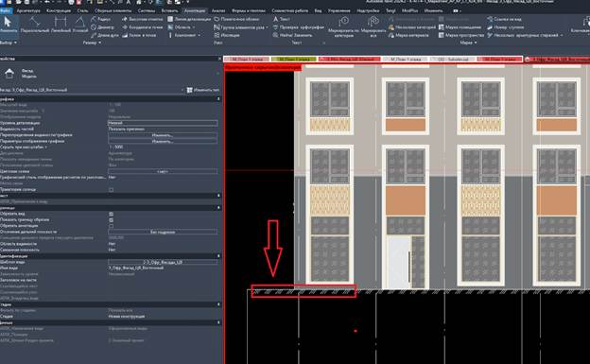
Task: Toggle Crop Region Visible (Показать границу обрезки)
Action: (x=111, y=220)
